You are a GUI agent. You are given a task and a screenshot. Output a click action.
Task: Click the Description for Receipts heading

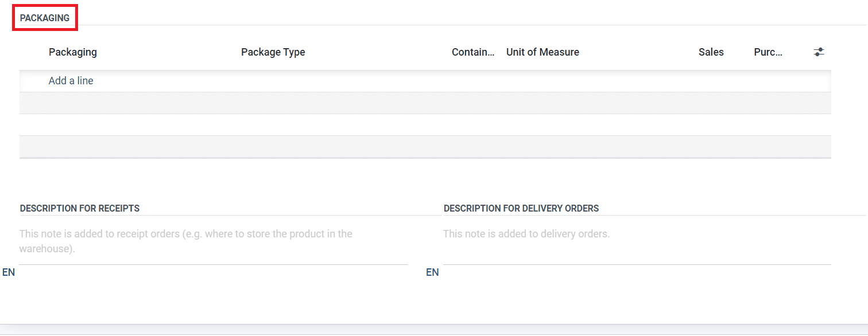80,208
